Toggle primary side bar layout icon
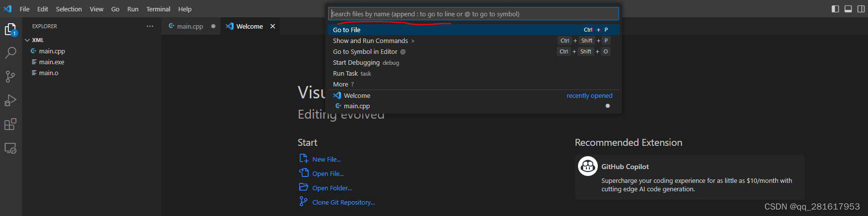The width and height of the screenshot is (868, 216). coord(835,9)
